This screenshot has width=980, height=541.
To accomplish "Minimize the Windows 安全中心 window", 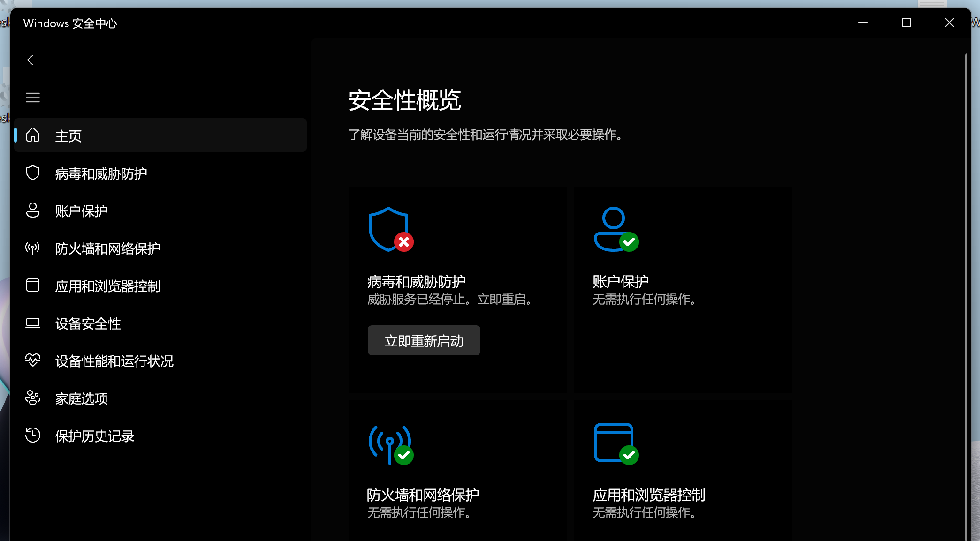I will [x=863, y=23].
